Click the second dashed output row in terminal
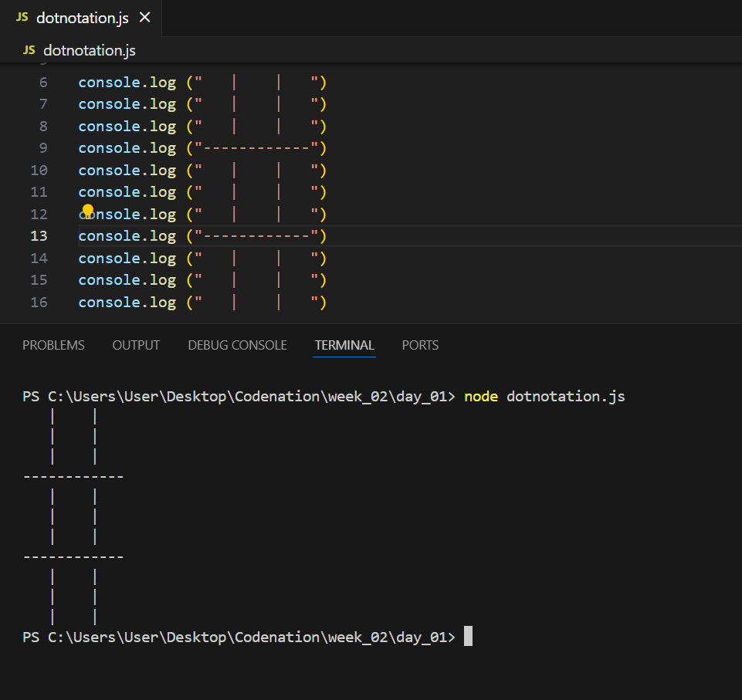The image size is (742, 700). [x=74, y=557]
